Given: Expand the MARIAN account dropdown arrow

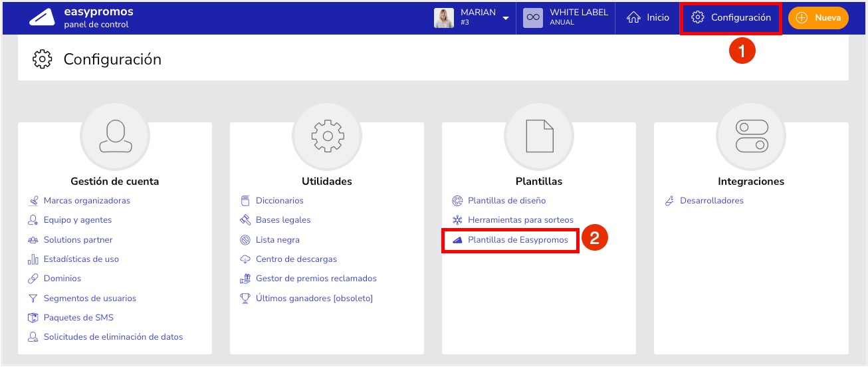Looking at the screenshot, I should coord(506,18).
